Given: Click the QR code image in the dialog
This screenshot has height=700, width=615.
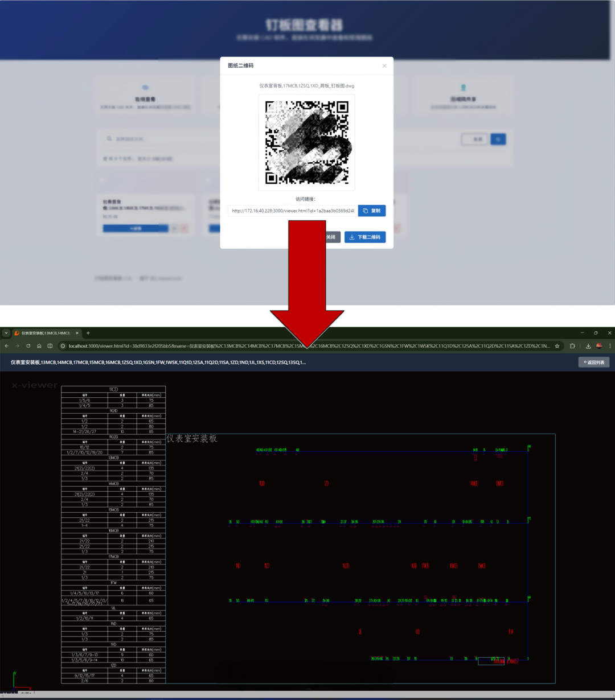Looking at the screenshot, I should pos(307,142).
